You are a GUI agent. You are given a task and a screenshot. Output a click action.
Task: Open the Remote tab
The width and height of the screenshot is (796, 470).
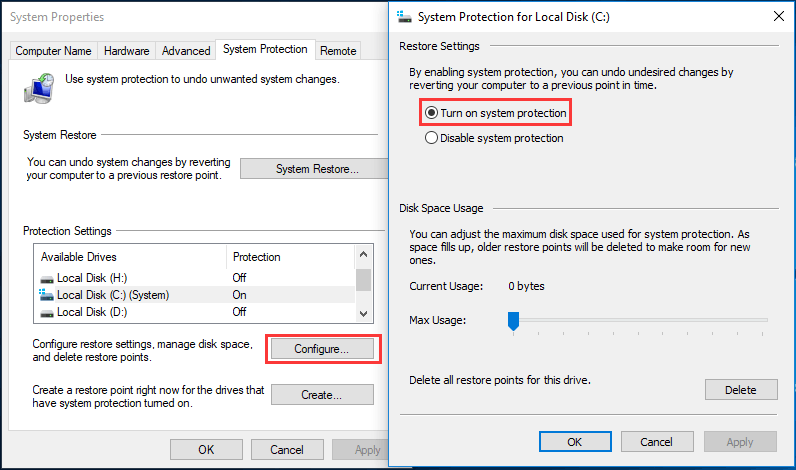pyautogui.click(x=338, y=51)
